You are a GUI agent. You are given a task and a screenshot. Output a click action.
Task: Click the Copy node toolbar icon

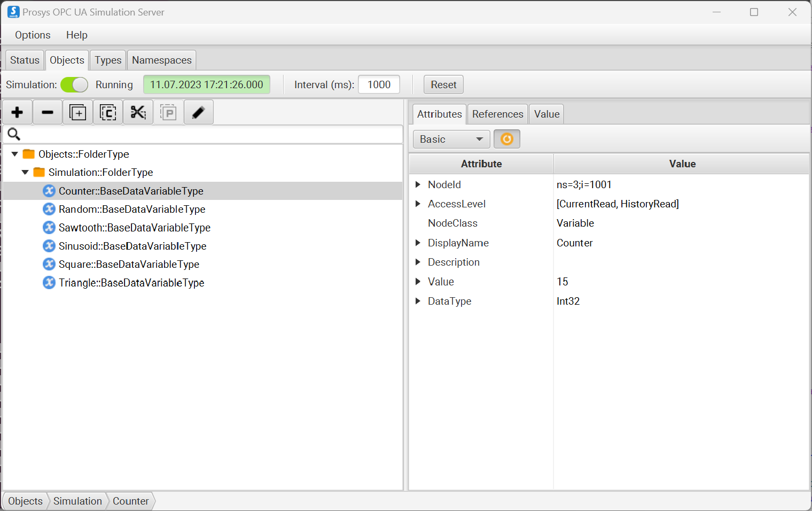pyautogui.click(x=108, y=112)
